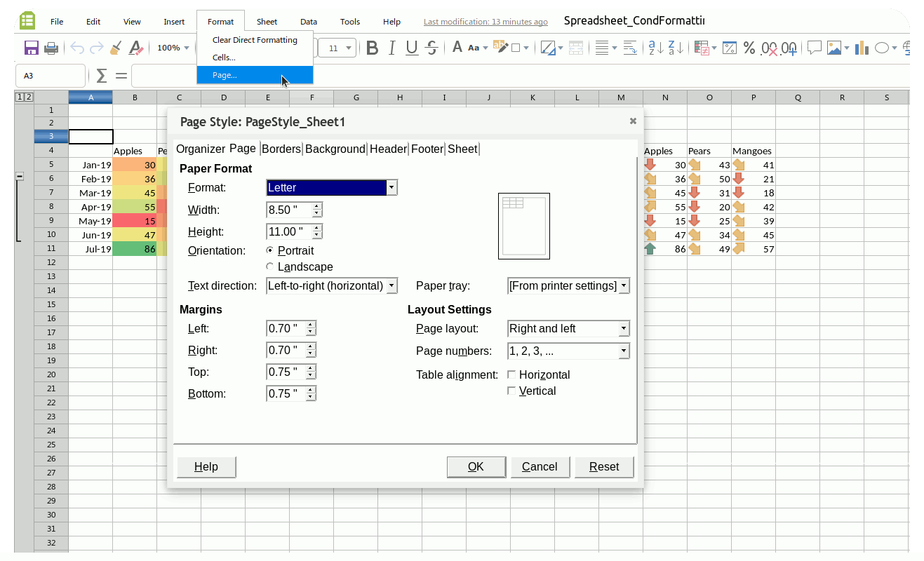Sort ascending A to Z
This screenshot has width=924, height=561.
(656, 48)
